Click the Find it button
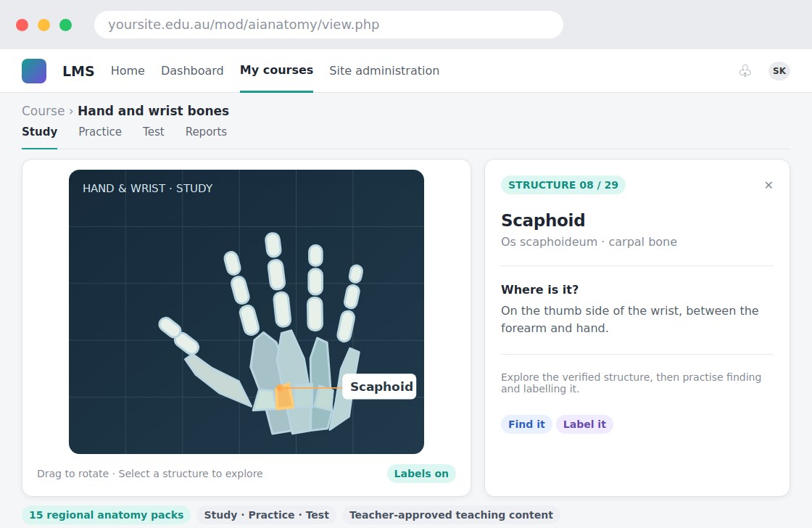Screen dimensions: 812x528 click(x=526, y=424)
